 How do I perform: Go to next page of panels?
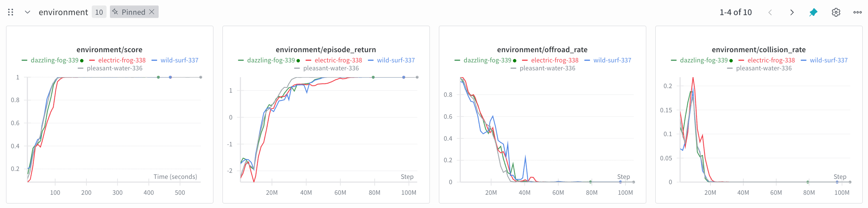pos(792,12)
